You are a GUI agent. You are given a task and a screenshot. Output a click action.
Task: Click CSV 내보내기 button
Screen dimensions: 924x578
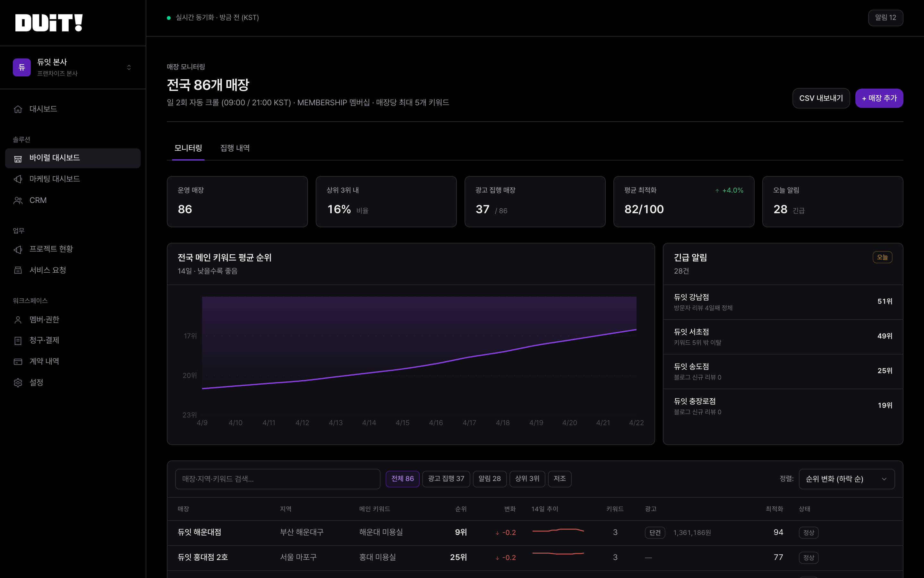(821, 98)
